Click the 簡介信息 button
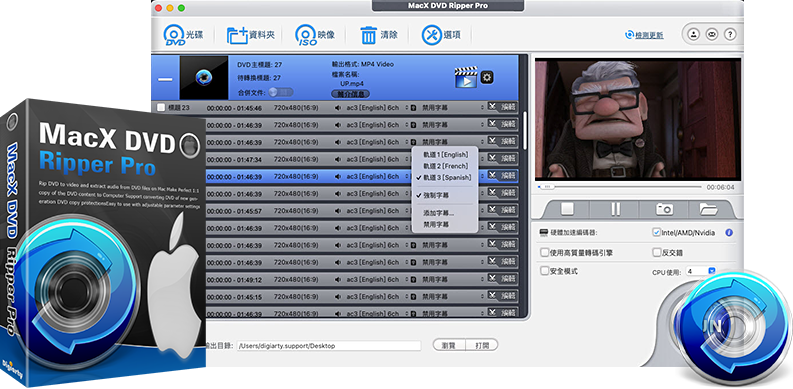This screenshot has height=389, width=793. pyautogui.click(x=350, y=94)
